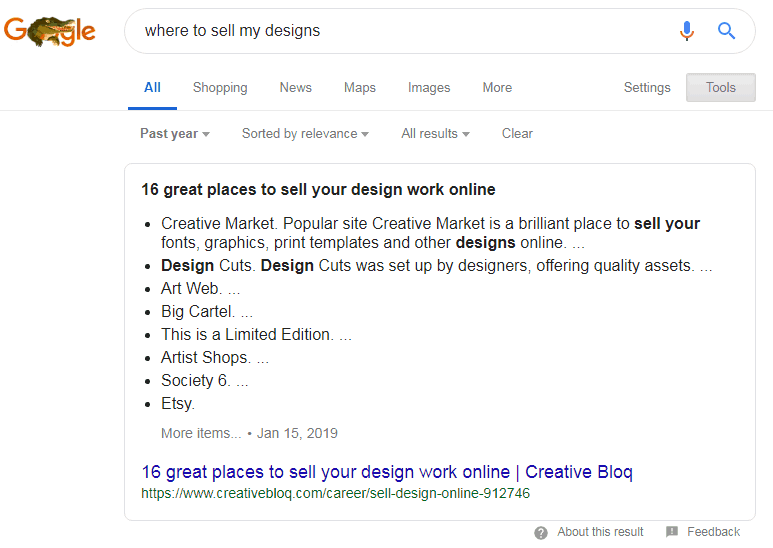
Task: Click the Google doodle logo
Action: [50, 31]
